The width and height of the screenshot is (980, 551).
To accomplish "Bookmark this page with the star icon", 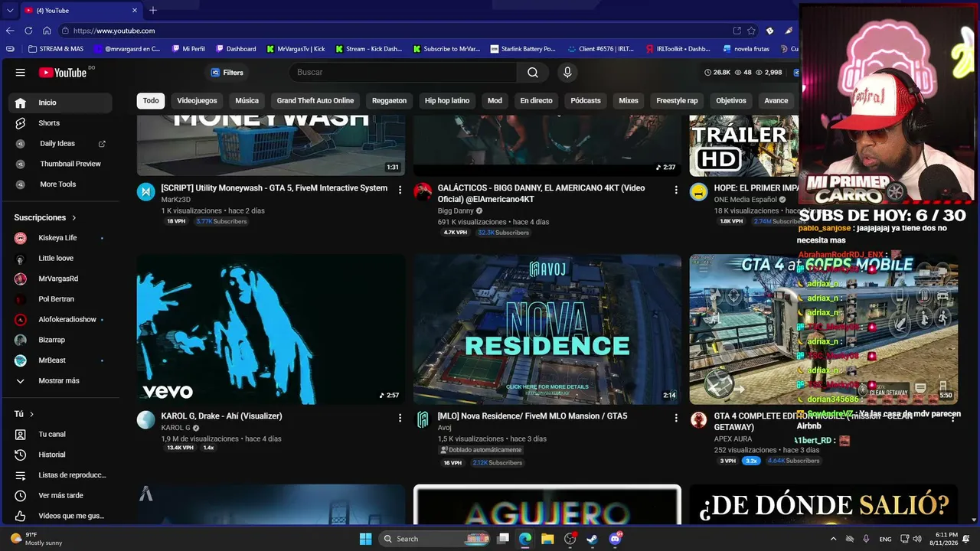I will pyautogui.click(x=751, y=31).
